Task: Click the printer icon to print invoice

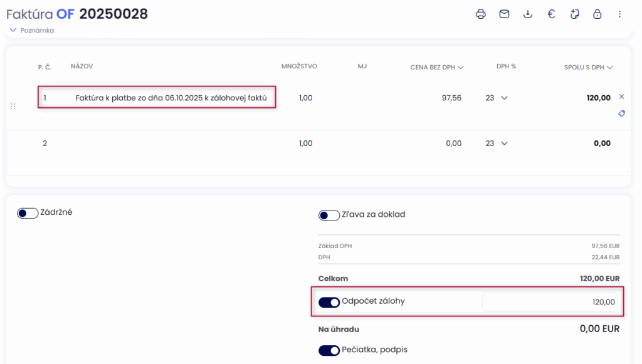Action: tap(481, 14)
